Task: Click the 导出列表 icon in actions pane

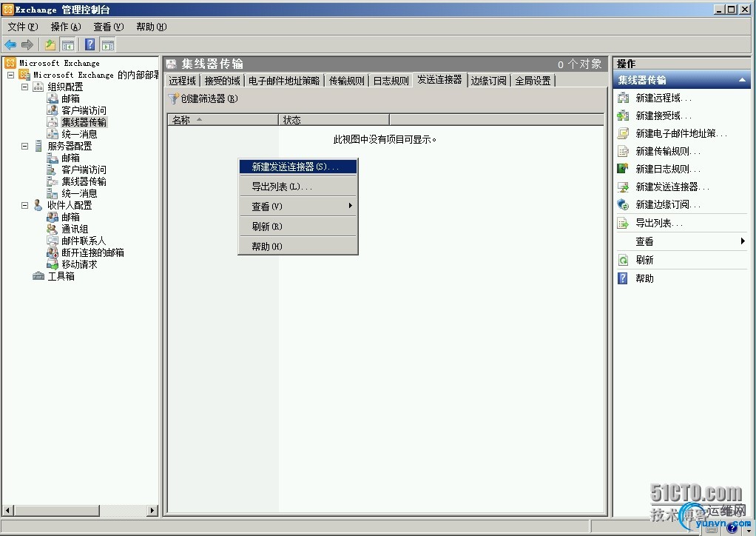Action: (x=623, y=223)
